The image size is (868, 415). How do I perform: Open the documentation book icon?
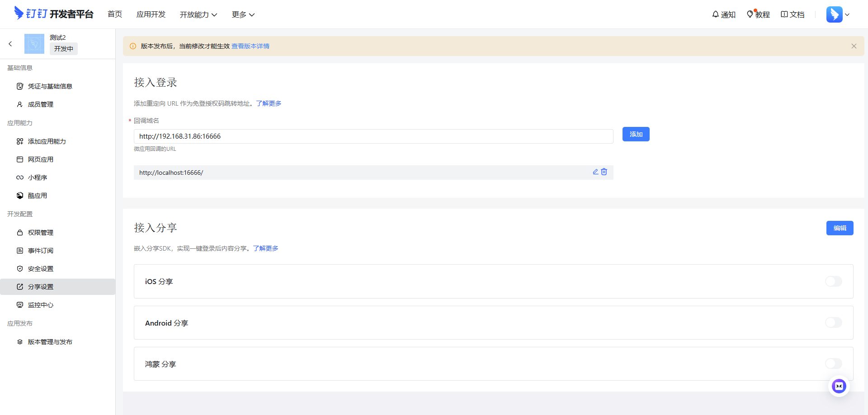point(784,14)
